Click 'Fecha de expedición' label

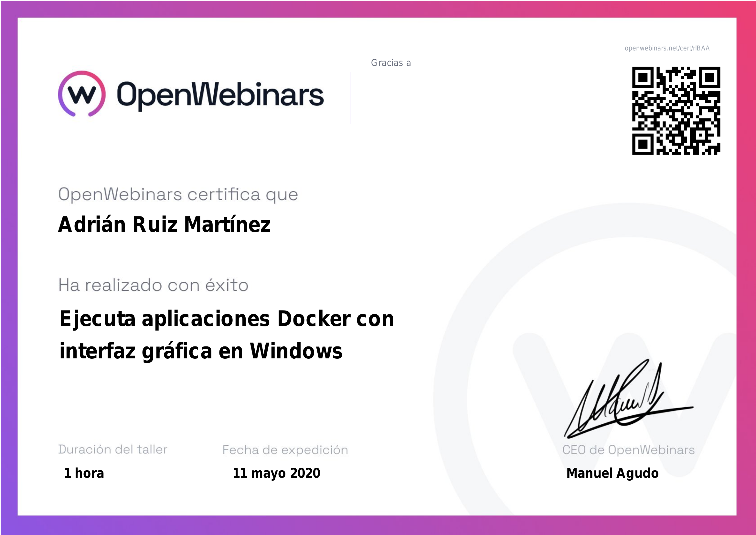[285, 450]
